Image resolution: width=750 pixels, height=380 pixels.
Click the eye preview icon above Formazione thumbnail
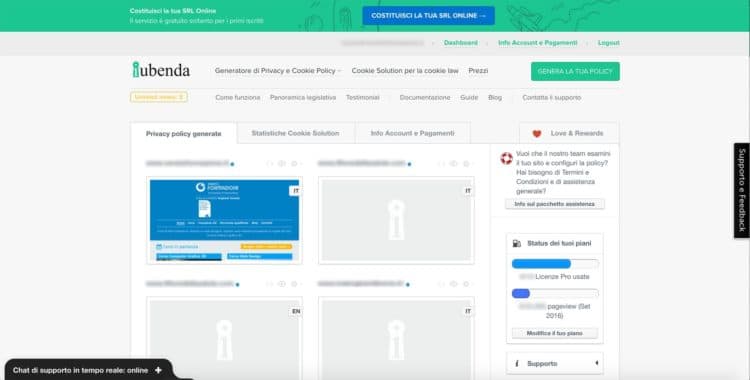click(x=282, y=164)
